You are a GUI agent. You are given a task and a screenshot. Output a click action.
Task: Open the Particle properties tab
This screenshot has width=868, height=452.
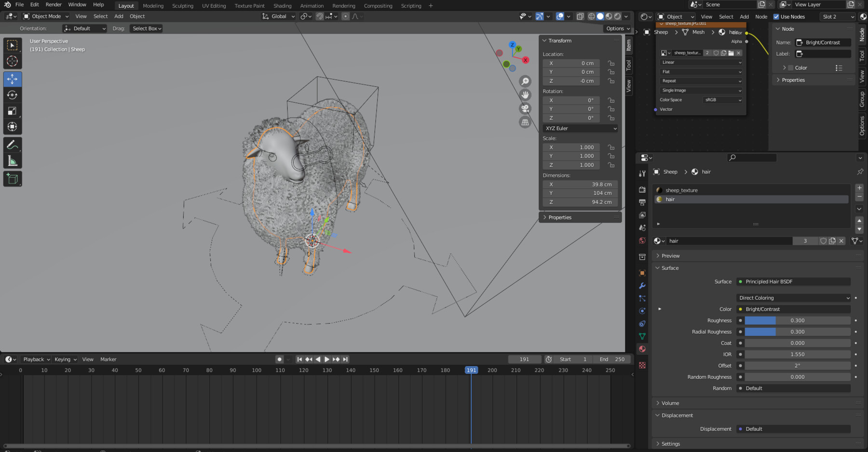pos(642,298)
